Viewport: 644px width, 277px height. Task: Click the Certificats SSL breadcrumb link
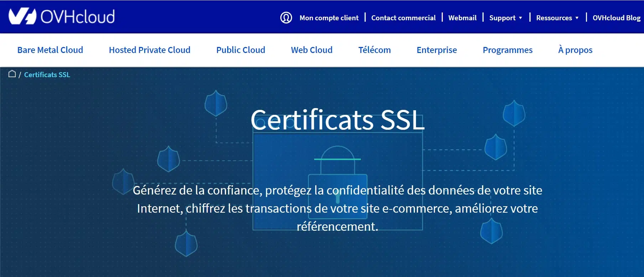pyautogui.click(x=47, y=75)
